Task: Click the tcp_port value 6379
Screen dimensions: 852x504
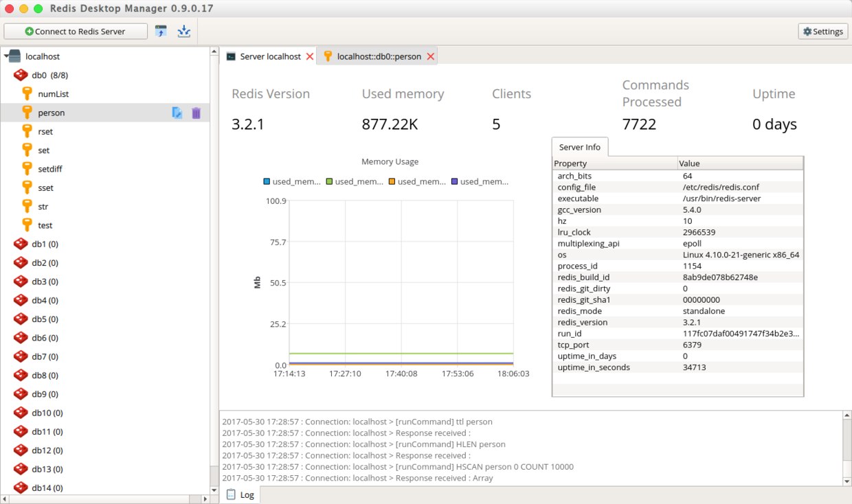Action: coord(692,345)
